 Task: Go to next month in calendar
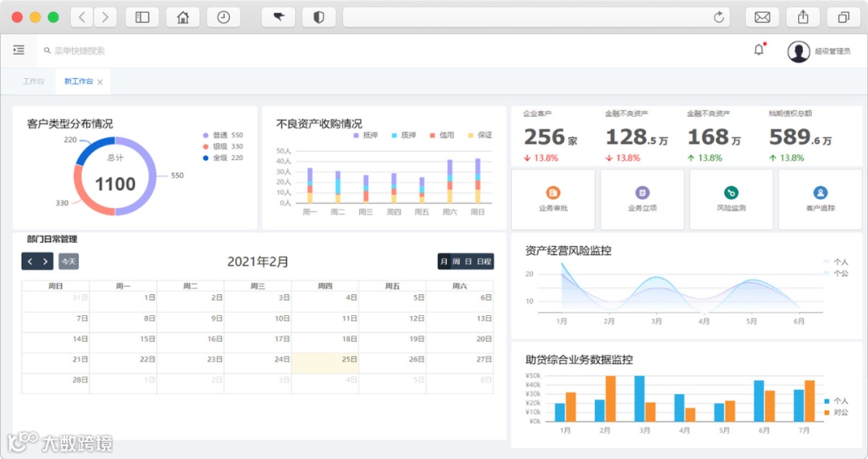[x=45, y=261]
